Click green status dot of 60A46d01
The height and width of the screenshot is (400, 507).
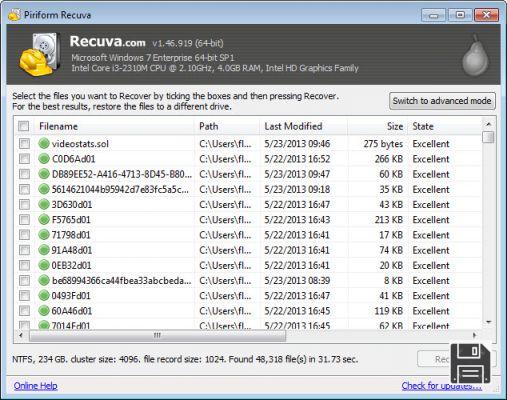pos(44,311)
